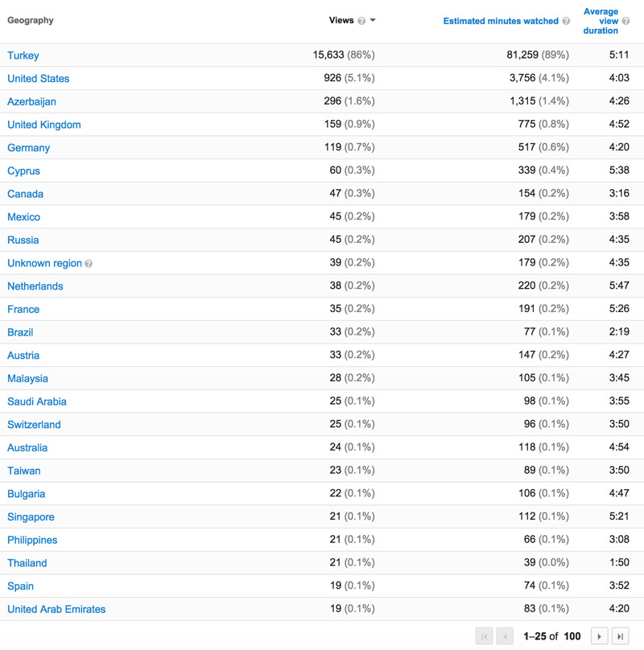Open Turkey geography details
644x650 pixels.
(23, 56)
